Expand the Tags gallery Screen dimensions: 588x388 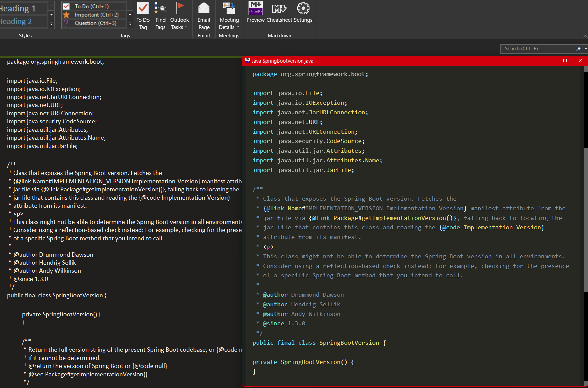click(130, 23)
